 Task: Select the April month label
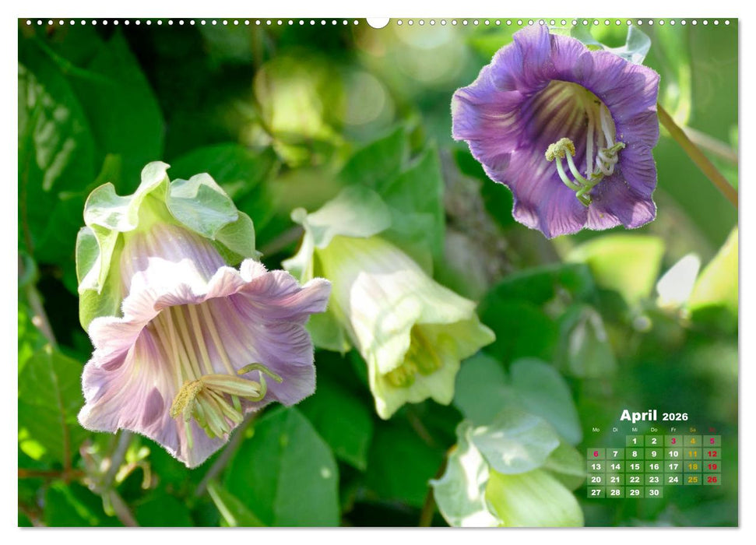tap(640, 416)
